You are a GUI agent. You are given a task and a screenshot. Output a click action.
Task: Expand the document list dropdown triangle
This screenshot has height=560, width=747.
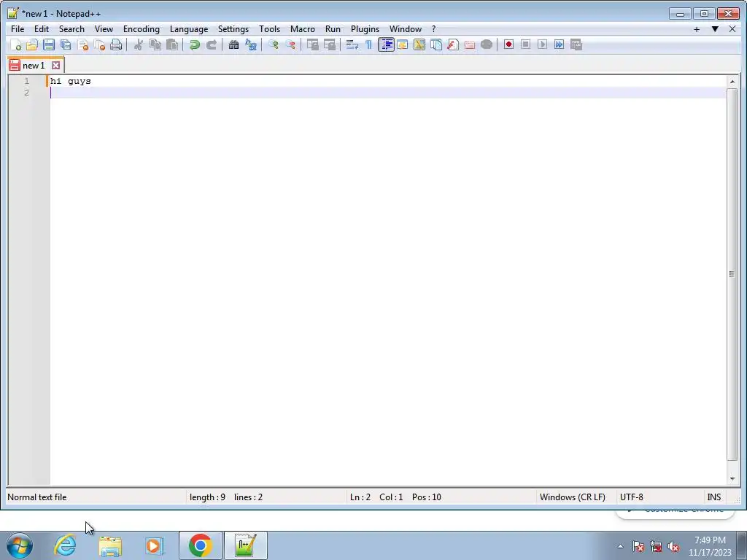coord(715,29)
